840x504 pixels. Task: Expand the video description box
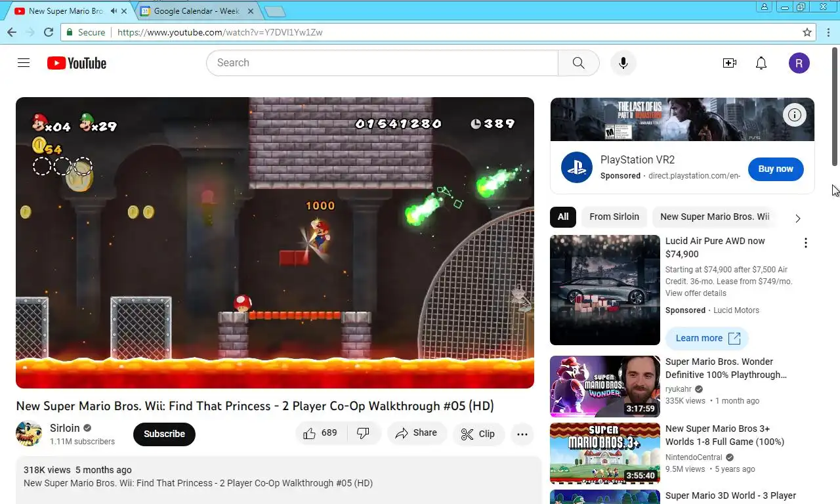pyautogui.click(x=278, y=480)
